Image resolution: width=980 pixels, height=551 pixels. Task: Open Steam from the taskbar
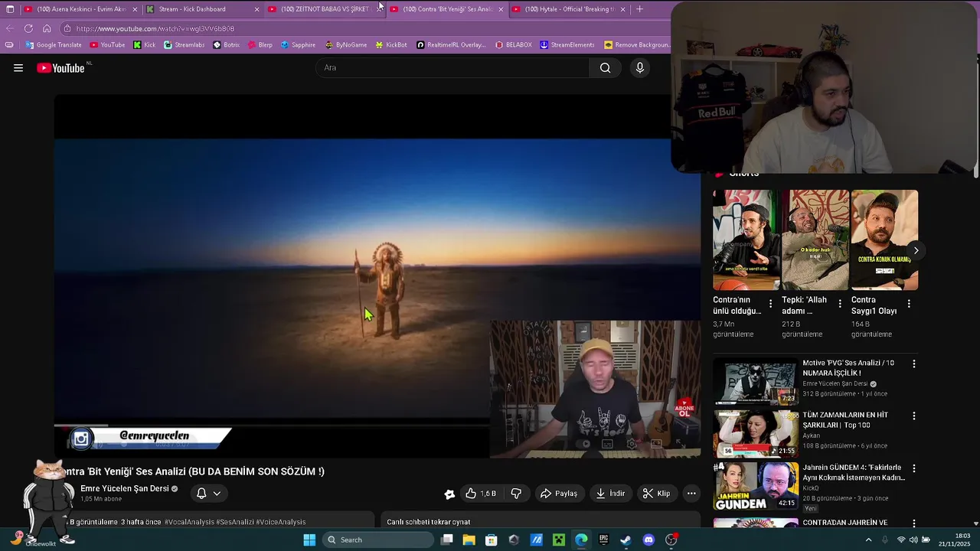626,540
